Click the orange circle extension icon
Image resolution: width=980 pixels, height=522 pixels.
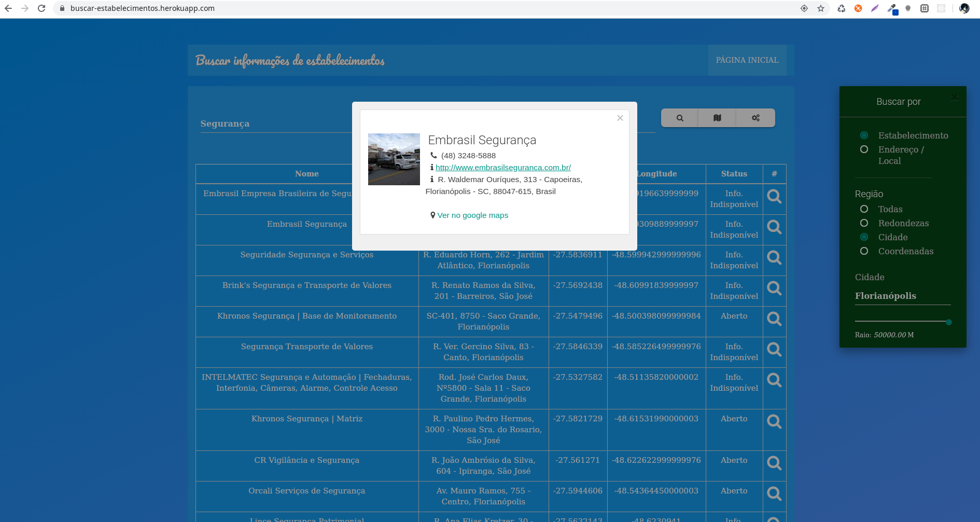coord(858,8)
